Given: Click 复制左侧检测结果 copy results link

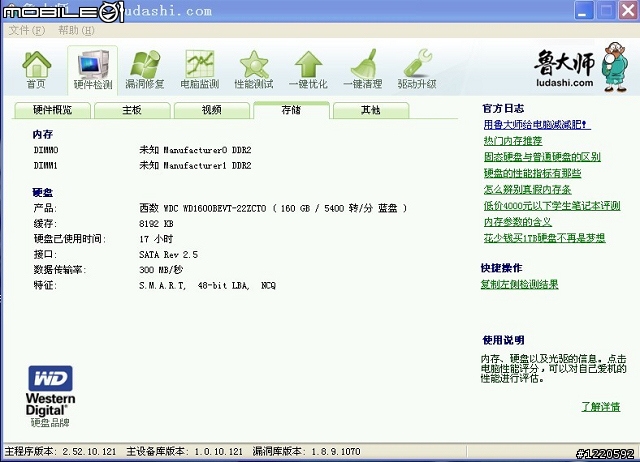Looking at the screenshot, I should [x=519, y=284].
